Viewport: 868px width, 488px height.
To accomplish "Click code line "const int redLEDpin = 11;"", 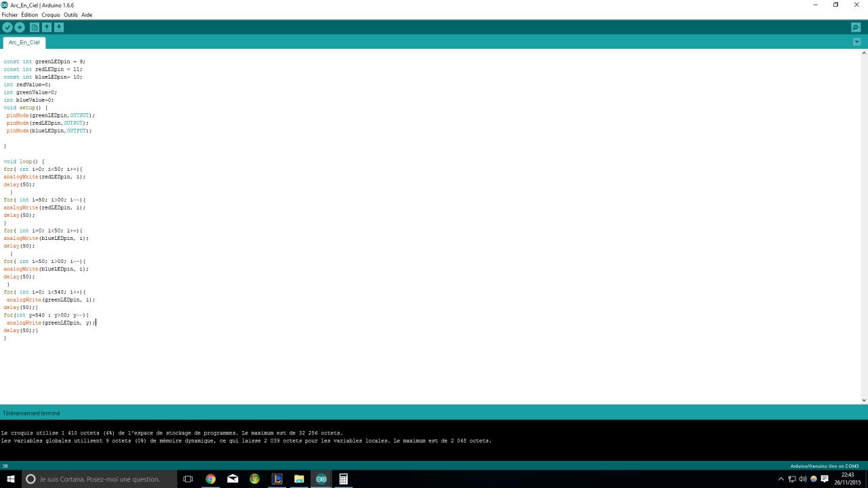I will click(x=43, y=69).
